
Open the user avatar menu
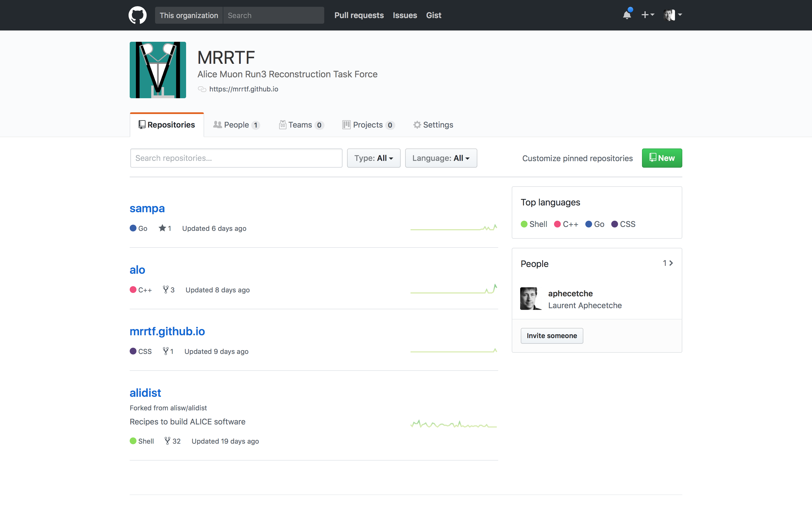pos(672,15)
